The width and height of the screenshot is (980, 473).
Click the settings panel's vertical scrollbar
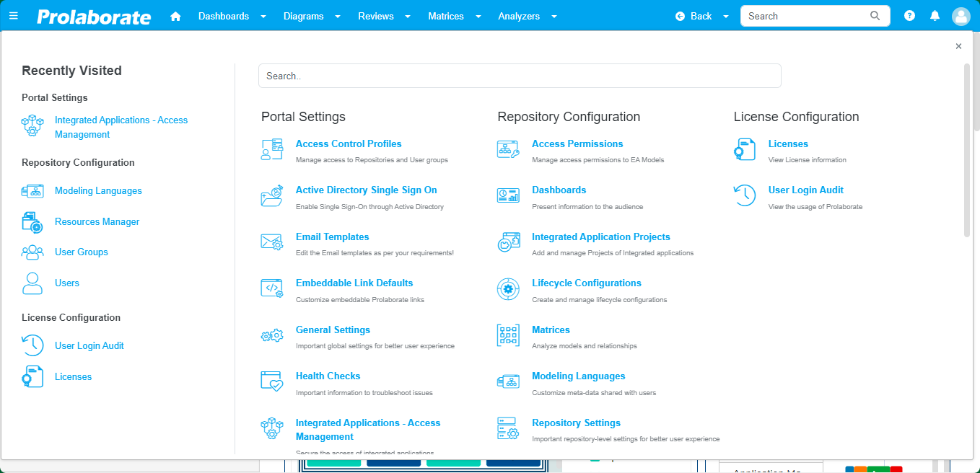[x=967, y=150]
